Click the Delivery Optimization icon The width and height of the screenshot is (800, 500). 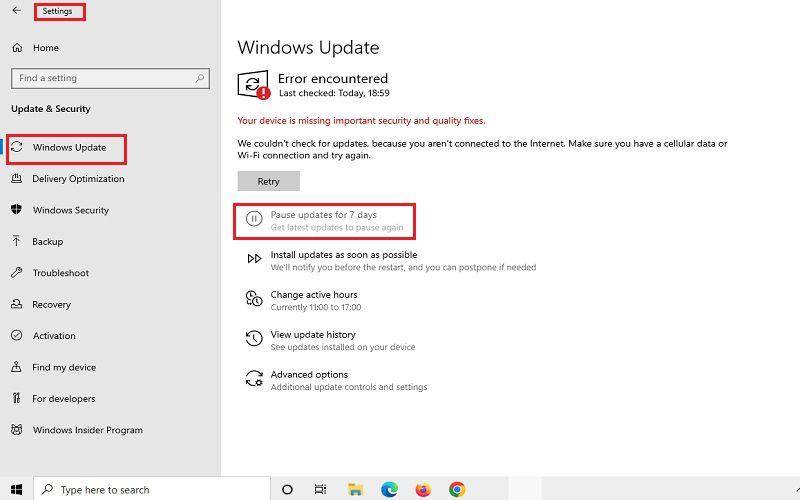coord(17,178)
